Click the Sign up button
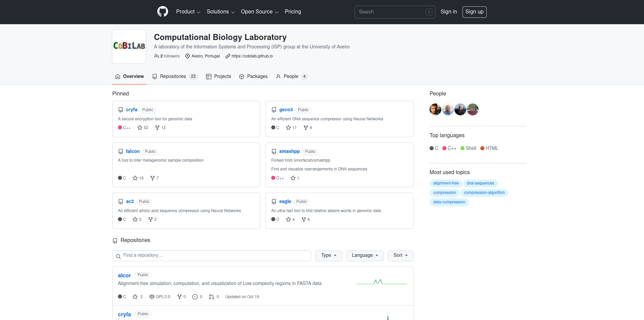 coord(474,12)
